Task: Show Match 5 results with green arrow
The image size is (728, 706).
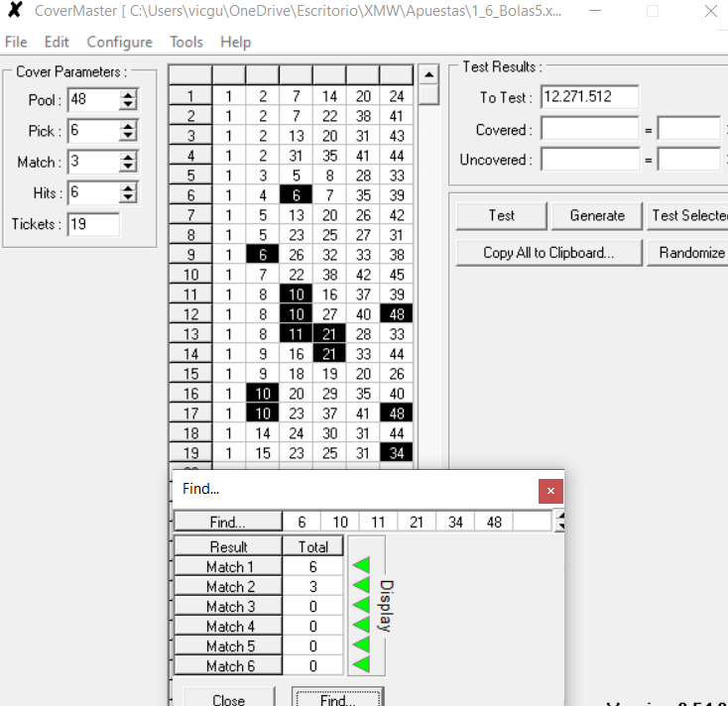Action: (x=361, y=646)
